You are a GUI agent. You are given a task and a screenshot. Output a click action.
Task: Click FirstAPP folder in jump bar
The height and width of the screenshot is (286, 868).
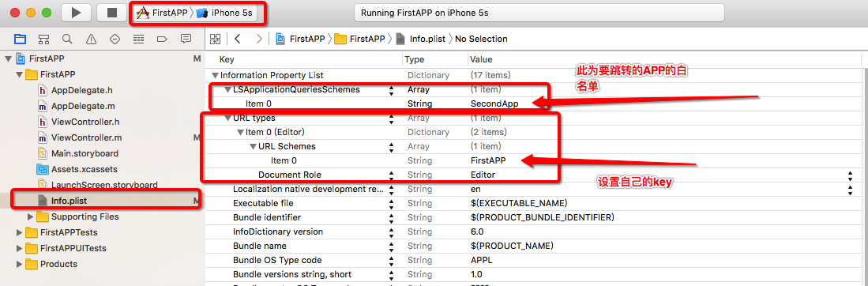[x=360, y=39]
